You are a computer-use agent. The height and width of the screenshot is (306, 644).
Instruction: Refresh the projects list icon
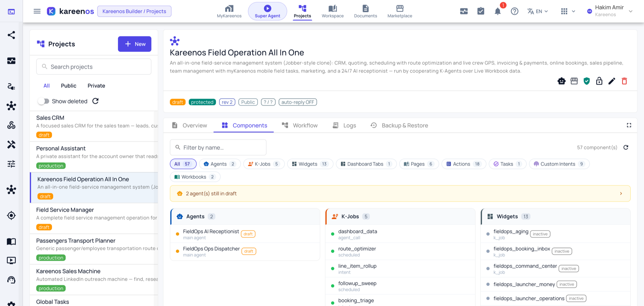pos(96,101)
